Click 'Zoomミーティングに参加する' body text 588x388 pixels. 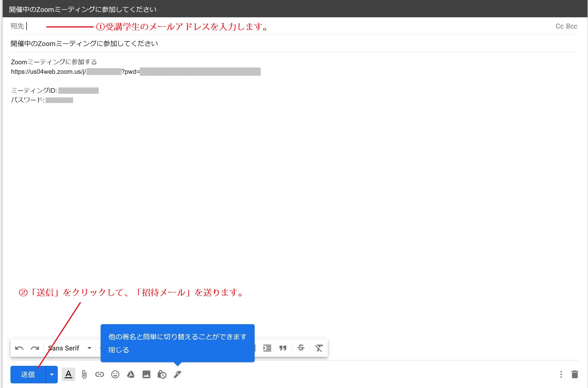tap(54, 62)
